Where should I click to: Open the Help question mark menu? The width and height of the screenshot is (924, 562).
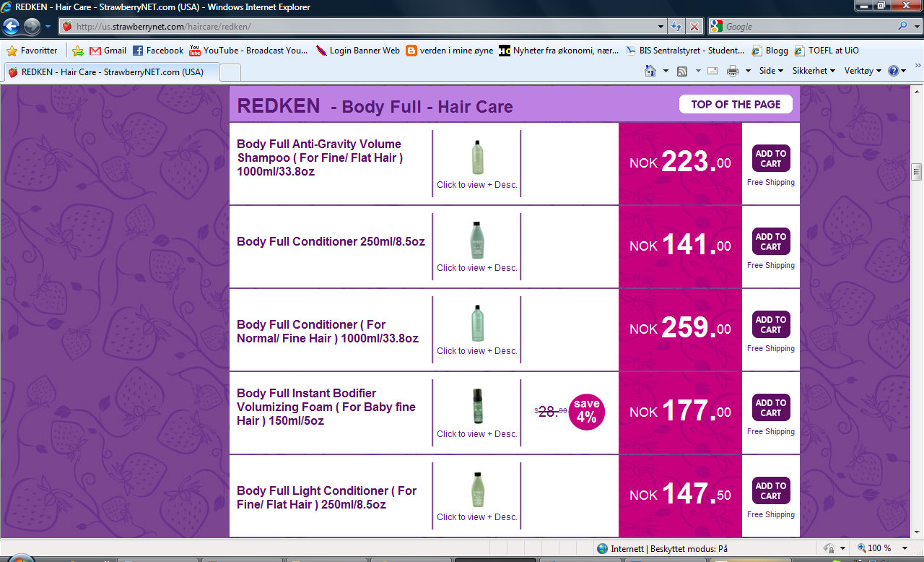point(897,71)
